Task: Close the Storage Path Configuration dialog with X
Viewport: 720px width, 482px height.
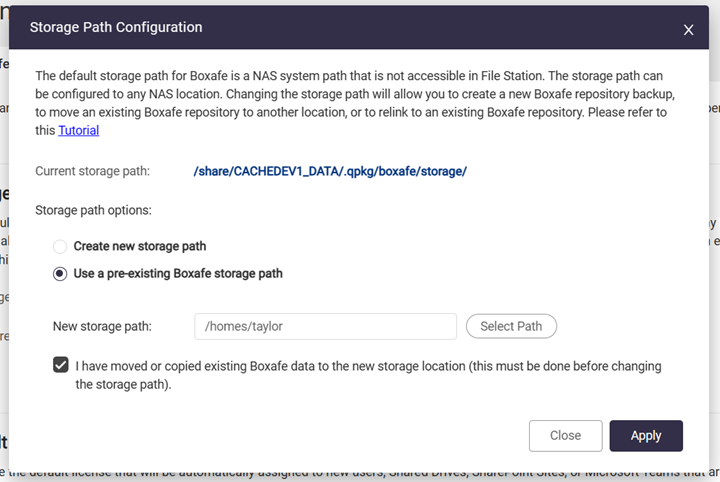Action: click(688, 30)
